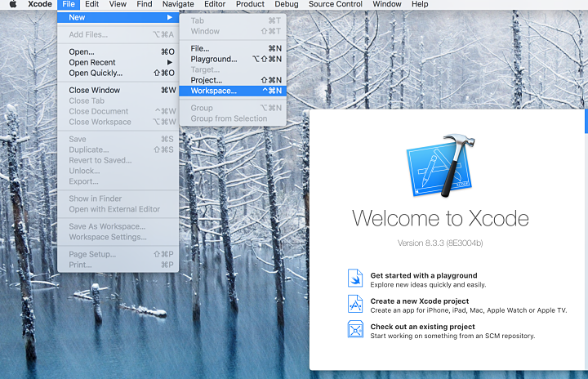Select New Playground... submenu item
Viewport: 588px width, 379px height.
click(233, 59)
